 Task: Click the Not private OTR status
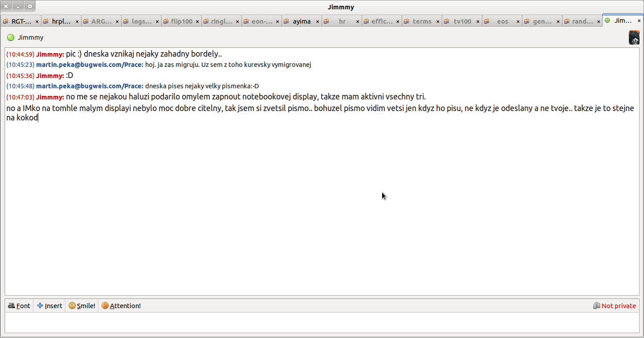click(614, 306)
